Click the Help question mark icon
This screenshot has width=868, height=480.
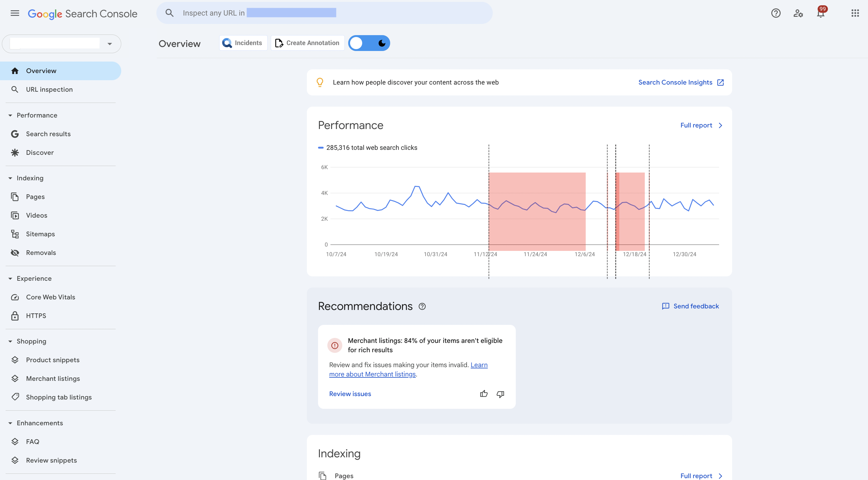coord(776,13)
